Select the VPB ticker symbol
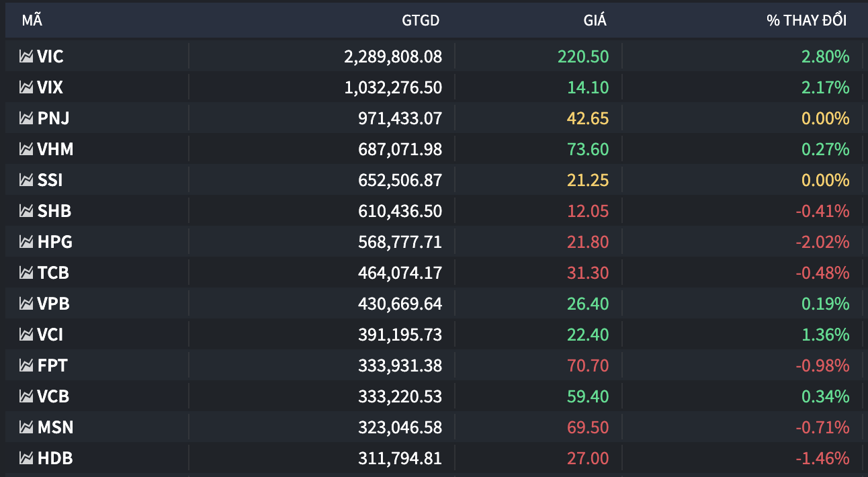The height and width of the screenshot is (477, 868). tap(54, 304)
